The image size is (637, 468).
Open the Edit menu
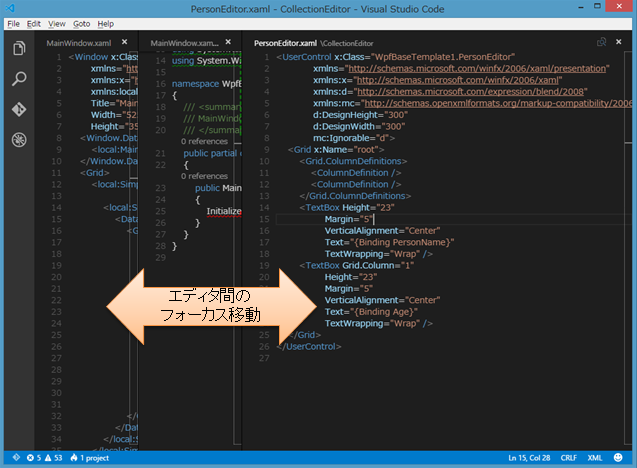tap(34, 24)
